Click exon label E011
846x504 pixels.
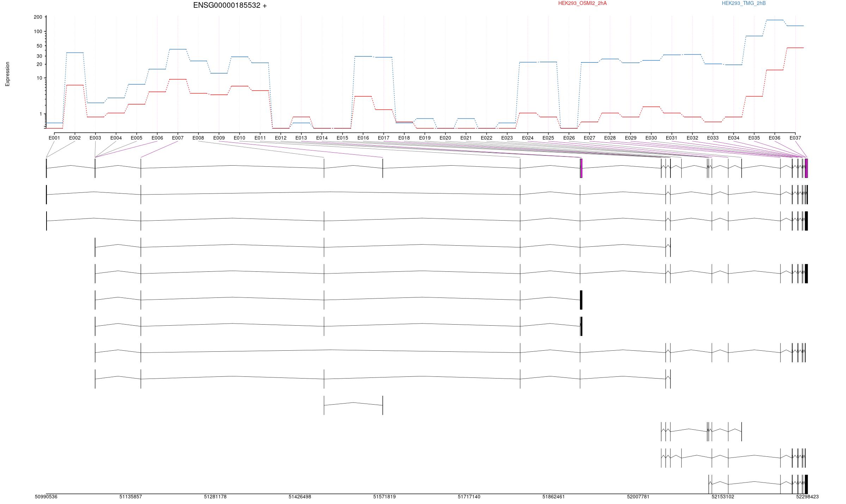coord(260,138)
